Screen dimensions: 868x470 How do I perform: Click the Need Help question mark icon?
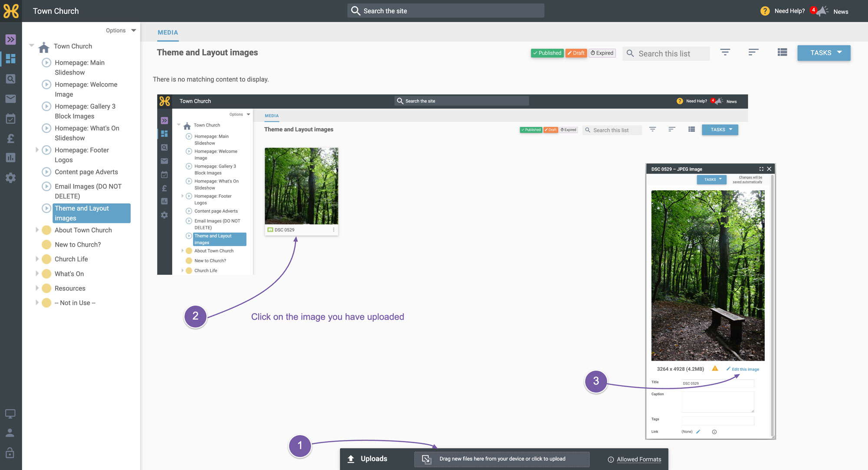point(765,11)
